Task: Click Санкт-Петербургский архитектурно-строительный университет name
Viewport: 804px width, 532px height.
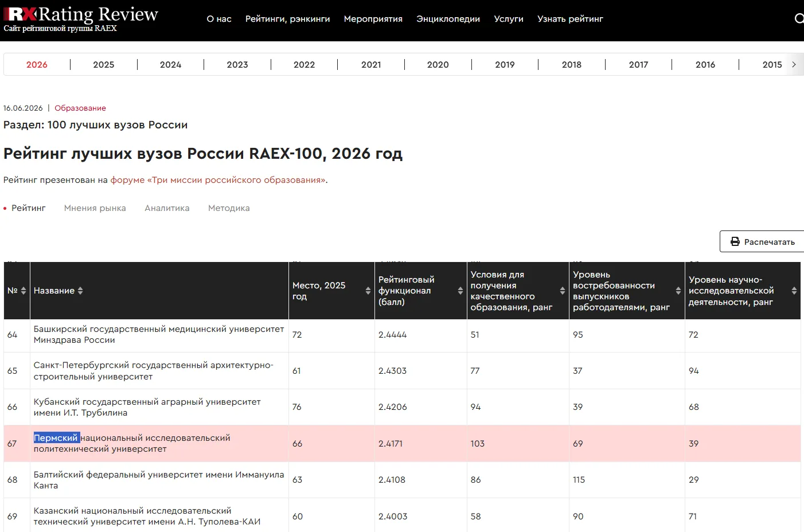Action: click(154, 371)
